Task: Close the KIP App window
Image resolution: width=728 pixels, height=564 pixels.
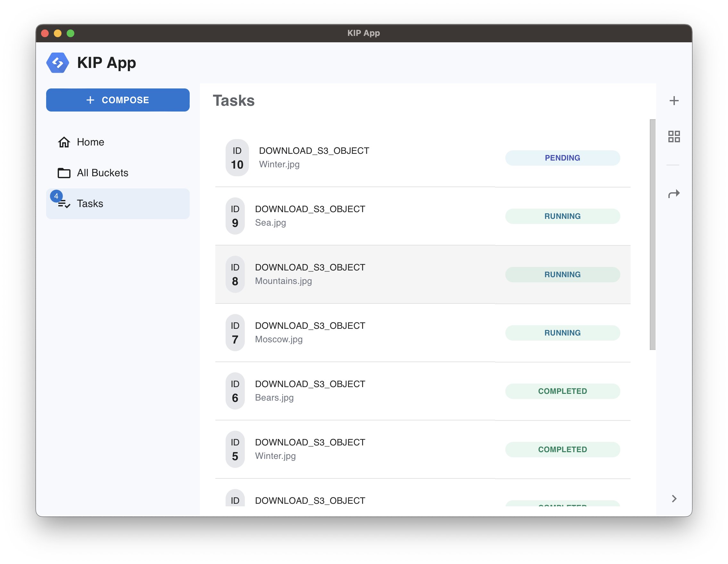Action: pos(45,33)
